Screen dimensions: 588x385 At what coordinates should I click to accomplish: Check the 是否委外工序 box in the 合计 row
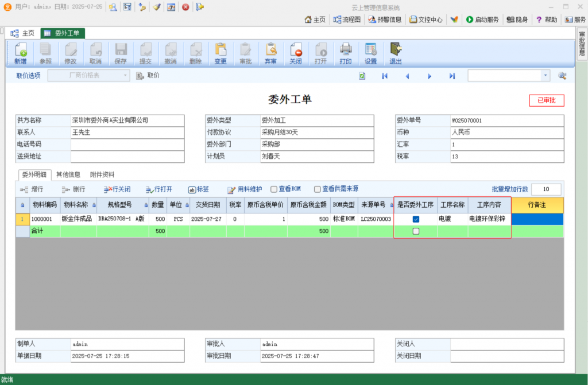coord(416,231)
